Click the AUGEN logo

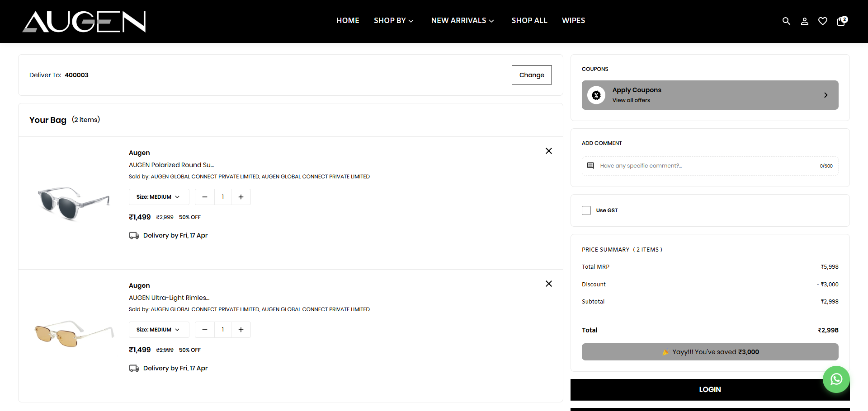coord(84,22)
